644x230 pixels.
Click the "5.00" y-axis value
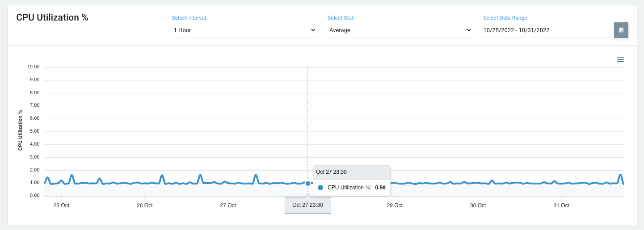tap(35, 131)
